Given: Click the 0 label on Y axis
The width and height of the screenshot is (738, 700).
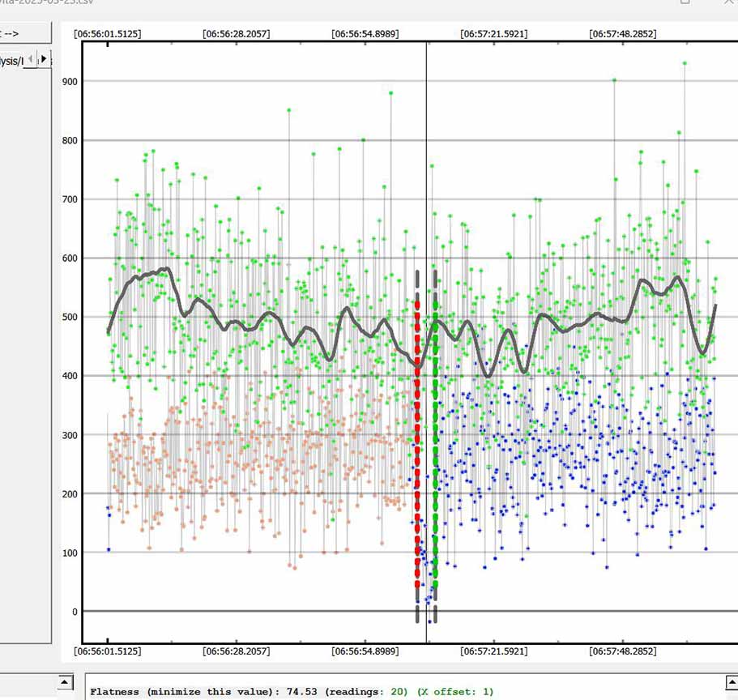Looking at the screenshot, I should click(75, 612).
